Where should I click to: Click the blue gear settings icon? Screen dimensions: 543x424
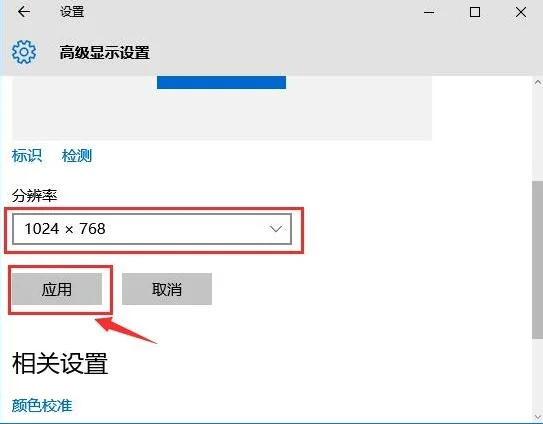[x=24, y=52]
